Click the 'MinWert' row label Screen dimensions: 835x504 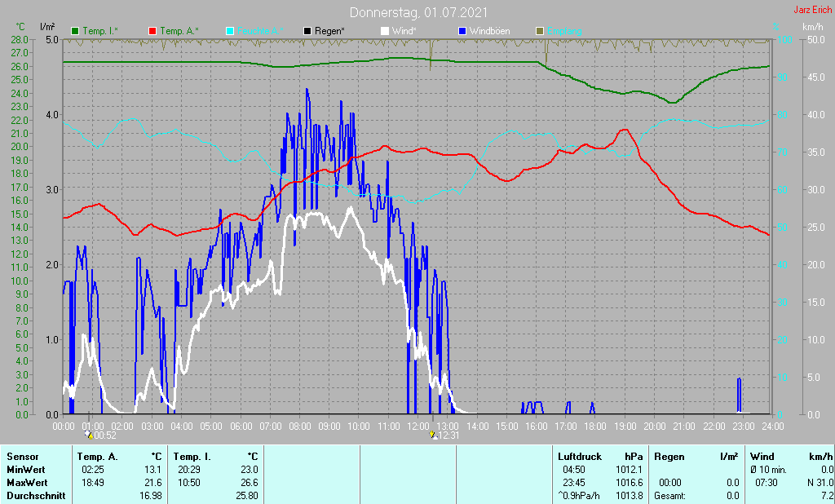(x=25, y=470)
